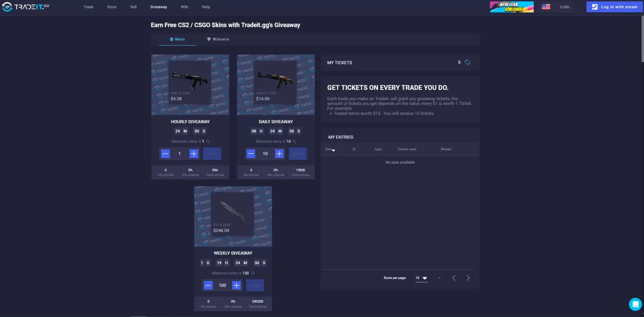Click the weekly Total entries 290200 value
Viewport: 644px width, 317px height.
257,301
